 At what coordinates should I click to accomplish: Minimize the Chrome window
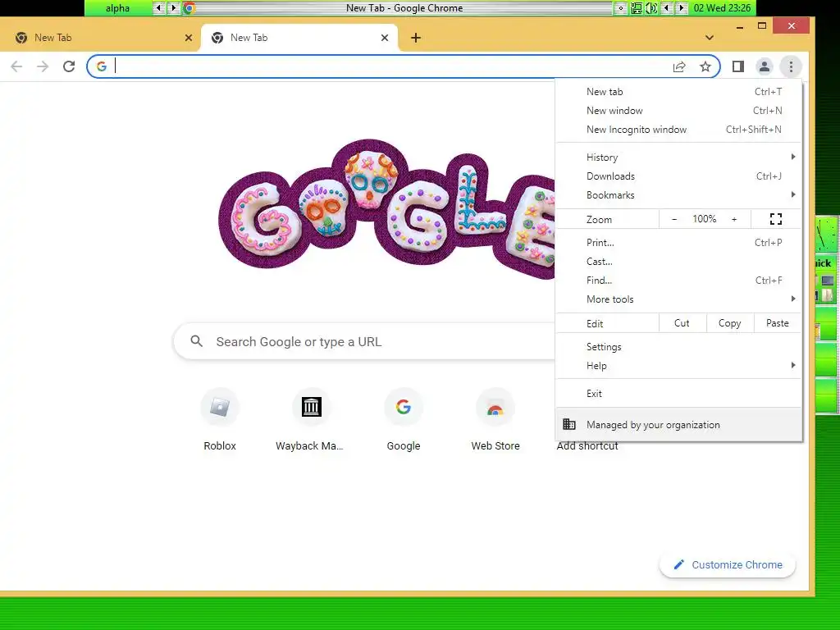(740, 25)
